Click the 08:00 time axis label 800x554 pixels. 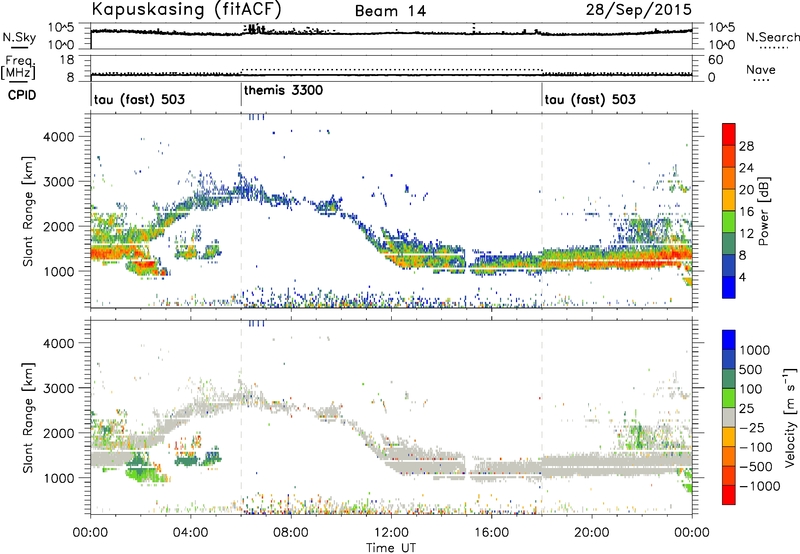click(291, 533)
